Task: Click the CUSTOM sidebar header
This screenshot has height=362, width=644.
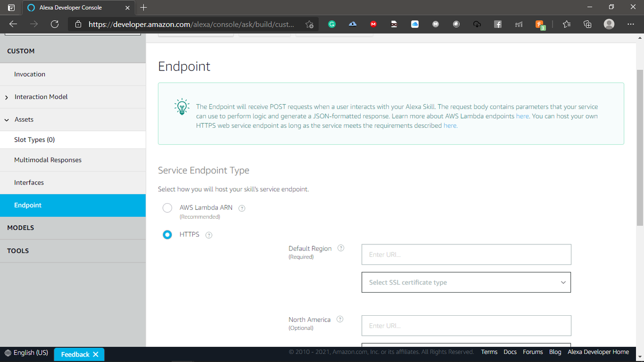Action: point(73,51)
